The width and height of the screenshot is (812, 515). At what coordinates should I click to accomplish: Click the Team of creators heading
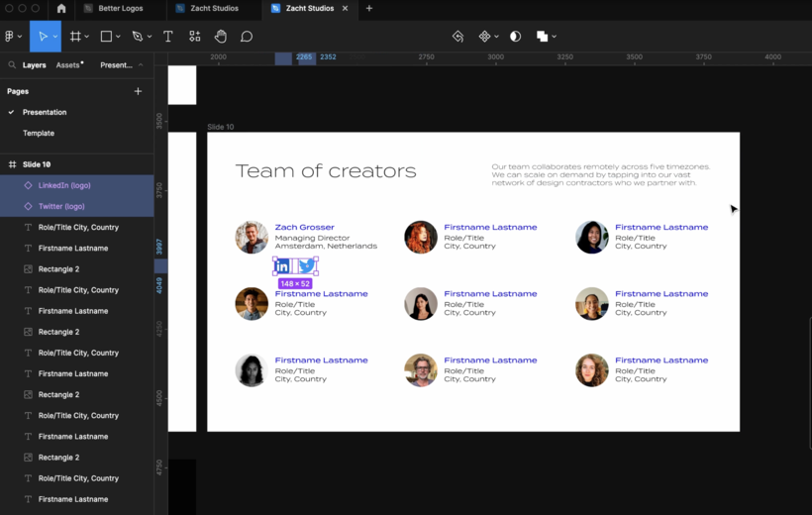(326, 171)
